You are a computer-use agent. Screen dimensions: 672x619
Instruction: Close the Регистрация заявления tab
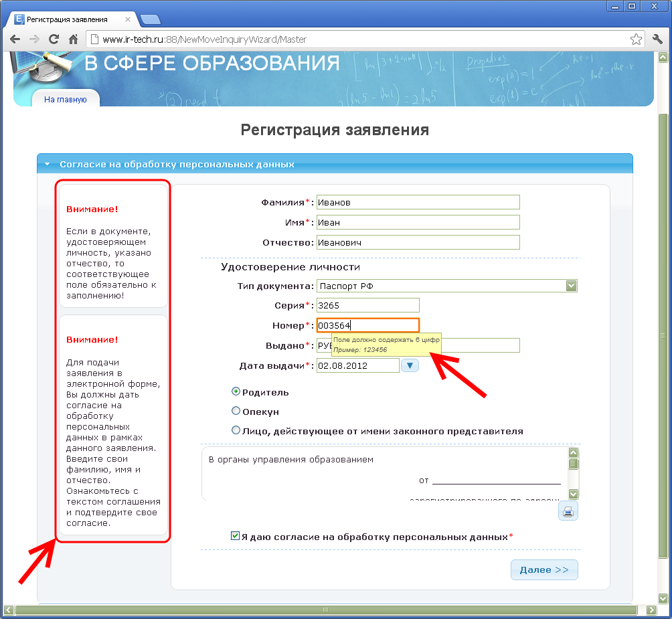point(128,19)
